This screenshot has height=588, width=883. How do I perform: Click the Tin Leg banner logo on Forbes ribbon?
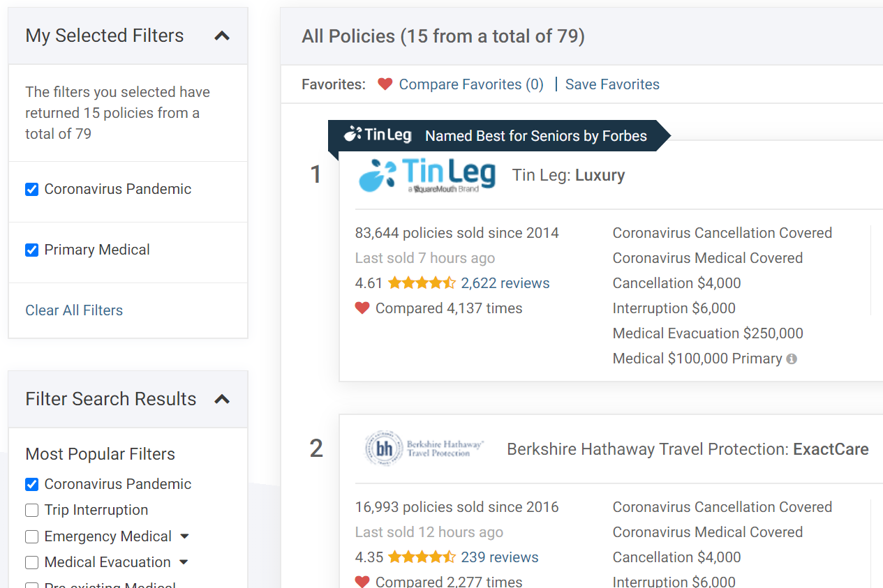click(x=378, y=135)
